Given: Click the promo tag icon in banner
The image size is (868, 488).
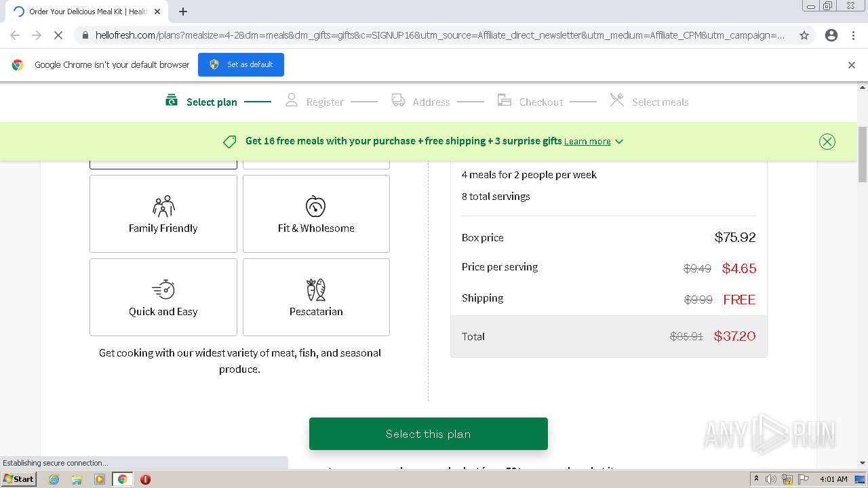Looking at the screenshot, I should tap(230, 142).
